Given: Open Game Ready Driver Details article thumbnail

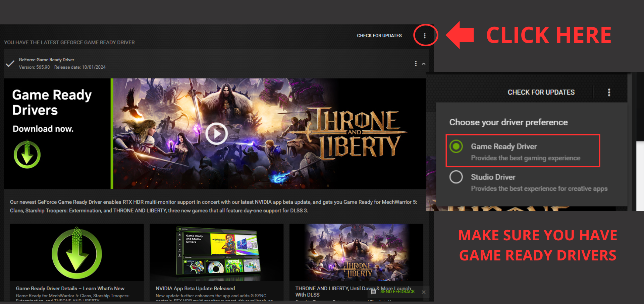Looking at the screenshot, I should click(x=77, y=253).
